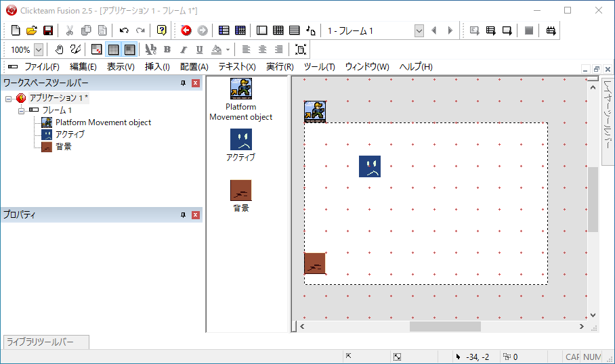
Task: Click the text color paint bucket swatch
Action: click(x=217, y=50)
